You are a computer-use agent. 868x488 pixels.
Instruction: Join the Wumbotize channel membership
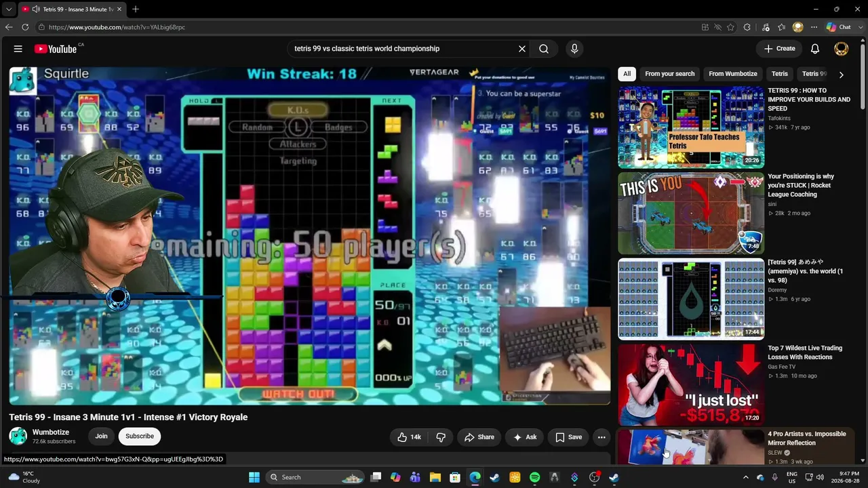tap(101, 436)
